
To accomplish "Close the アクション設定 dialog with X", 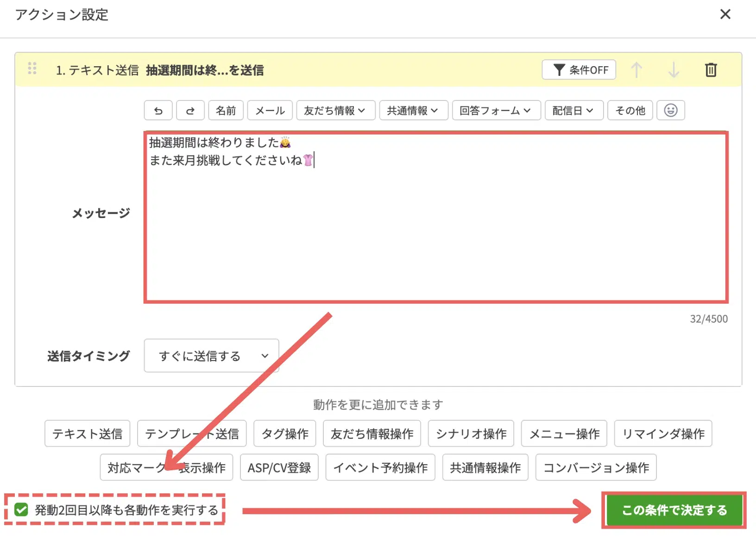I will coord(725,14).
